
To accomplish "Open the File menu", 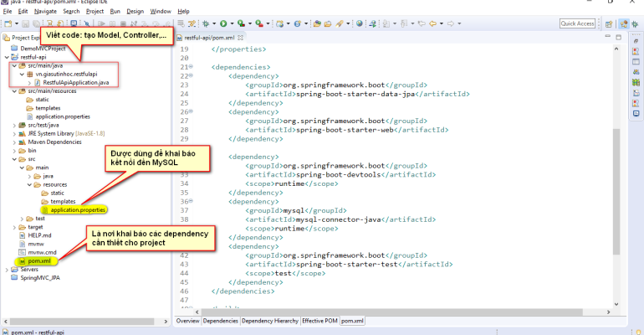I will coord(8,11).
